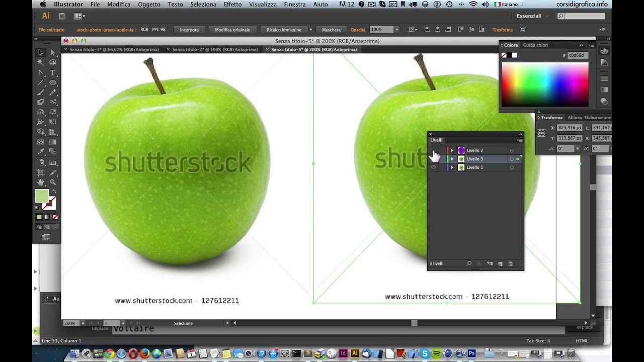Open the Oggetto menu
This screenshot has width=644, height=362.
(149, 4)
